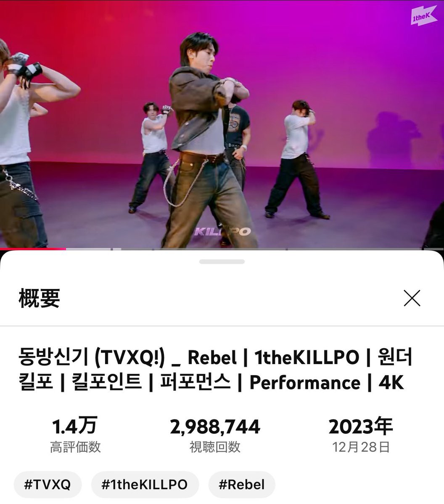Tap the KILLPO logo overlay in video

(x=222, y=231)
